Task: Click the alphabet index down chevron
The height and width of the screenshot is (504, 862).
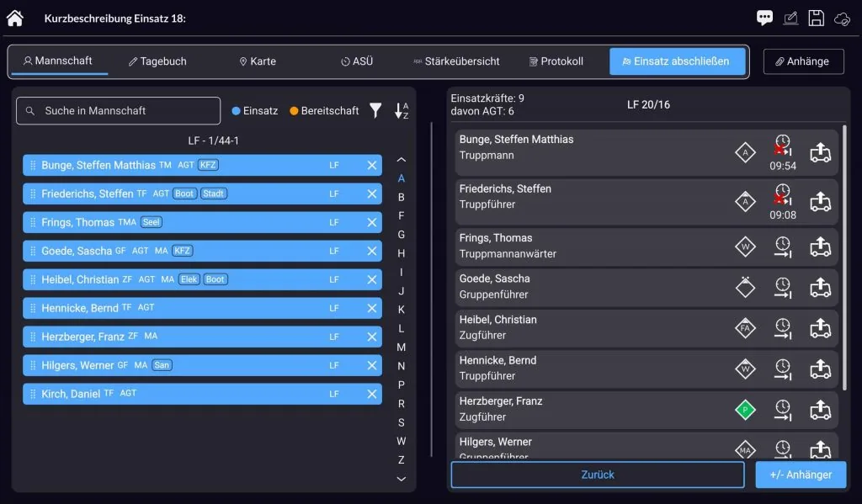Action: click(x=402, y=480)
